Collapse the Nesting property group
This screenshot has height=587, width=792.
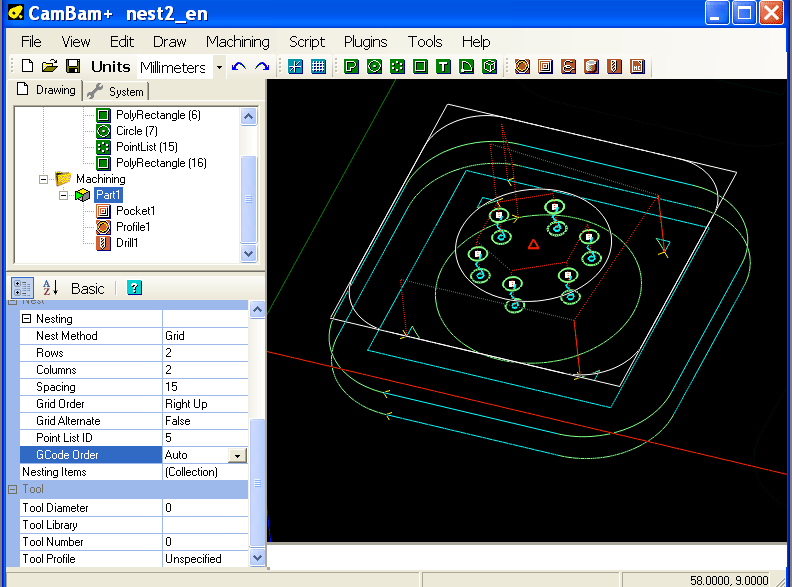pos(27,319)
